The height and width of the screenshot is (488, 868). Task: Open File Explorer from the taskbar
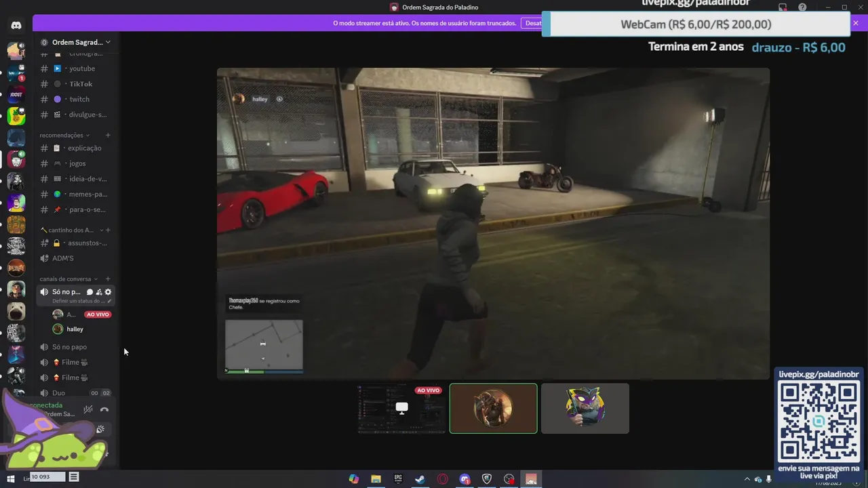(x=376, y=479)
